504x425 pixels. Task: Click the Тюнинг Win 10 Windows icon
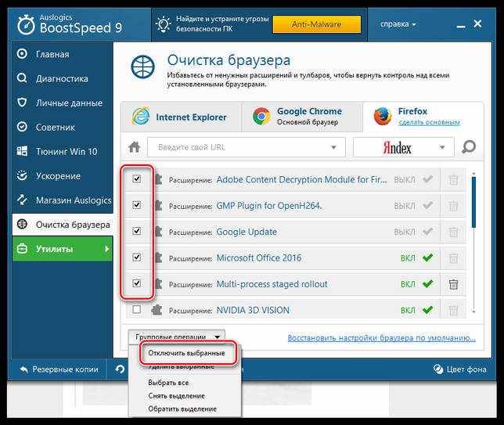click(x=22, y=151)
